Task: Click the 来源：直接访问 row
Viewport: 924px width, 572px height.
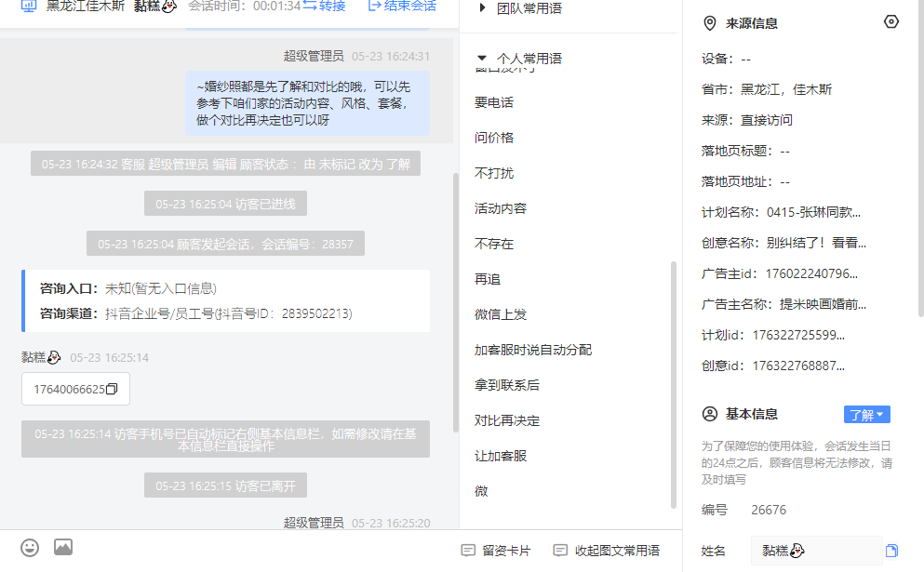Action: pos(746,120)
